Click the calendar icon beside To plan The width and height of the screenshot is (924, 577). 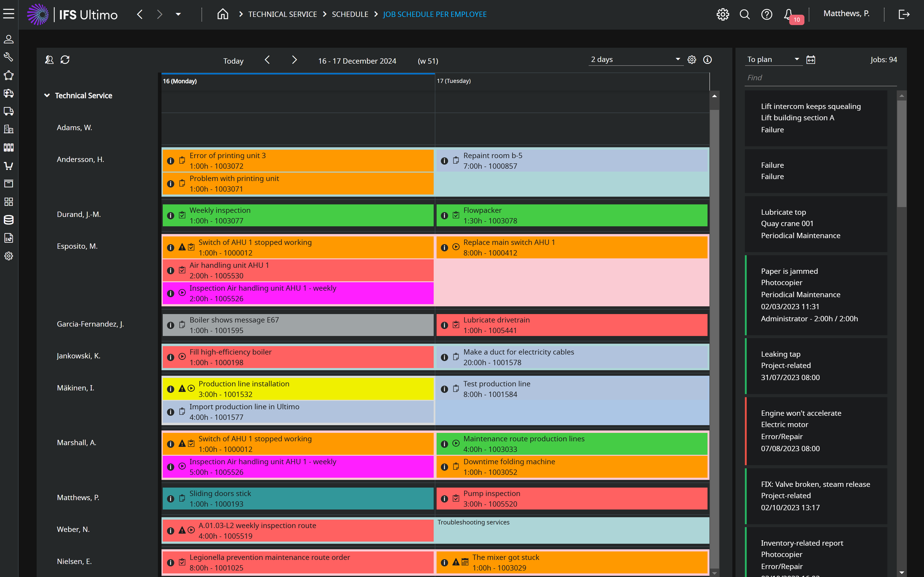click(811, 60)
